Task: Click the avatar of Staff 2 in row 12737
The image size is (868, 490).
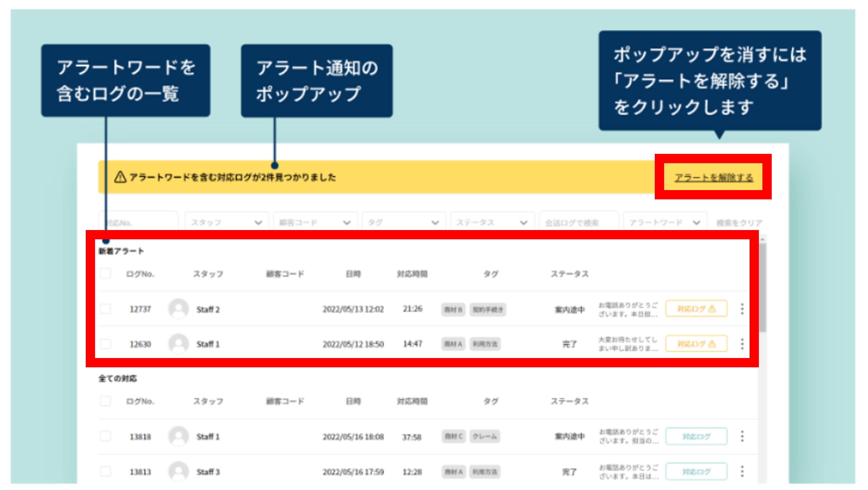Action: tap(178, 309)
